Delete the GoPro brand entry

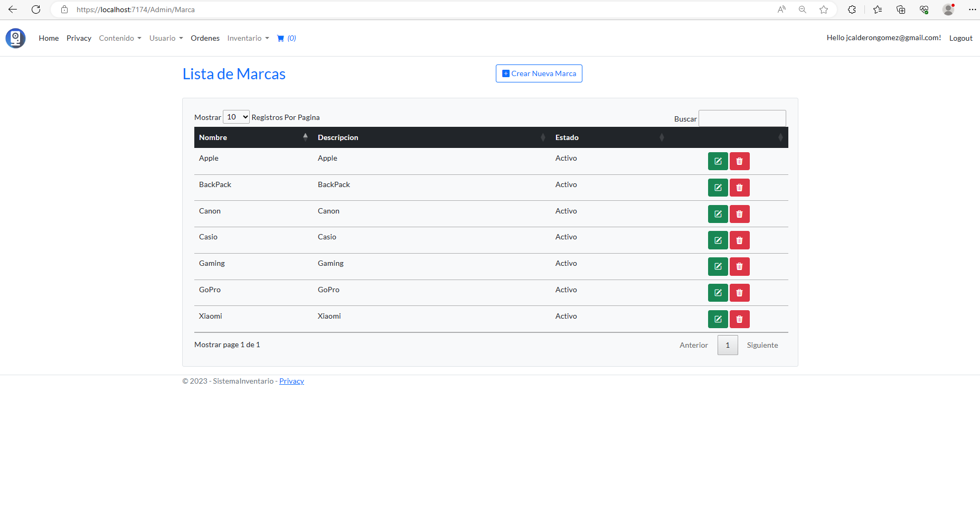point(739,293)
